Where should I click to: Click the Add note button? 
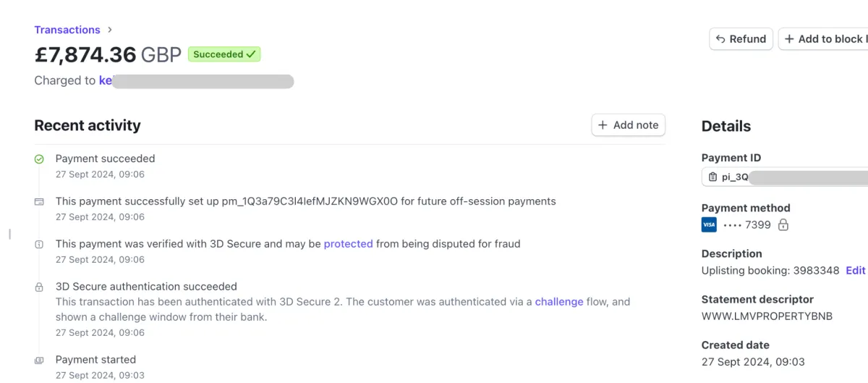[x=629, y=125]
